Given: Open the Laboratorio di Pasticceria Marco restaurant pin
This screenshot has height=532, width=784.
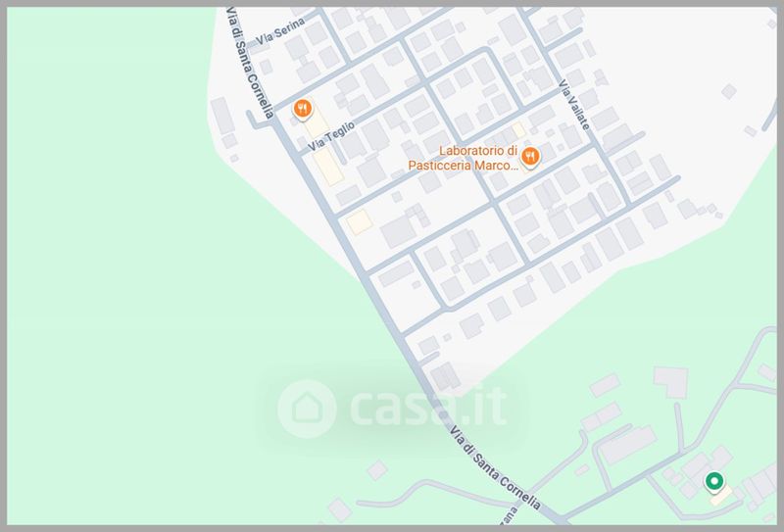Looking at the screenshot, I should (x=530, y=158).
